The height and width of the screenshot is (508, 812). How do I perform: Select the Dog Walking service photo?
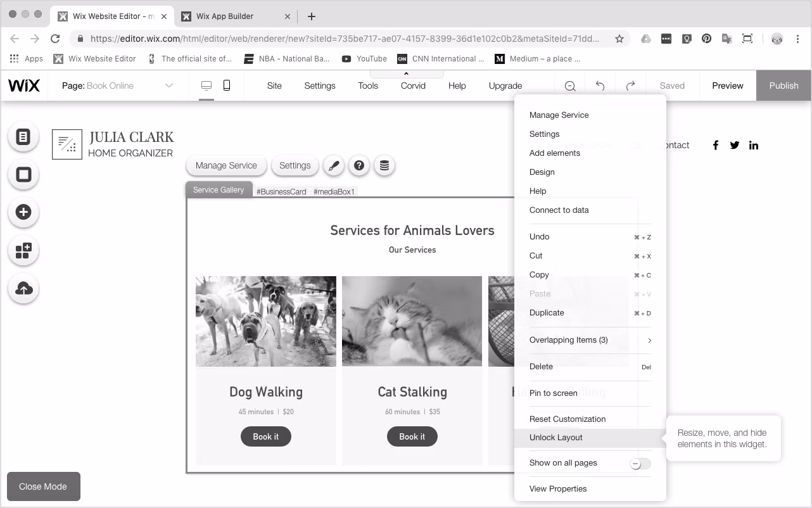pos(266,321)
